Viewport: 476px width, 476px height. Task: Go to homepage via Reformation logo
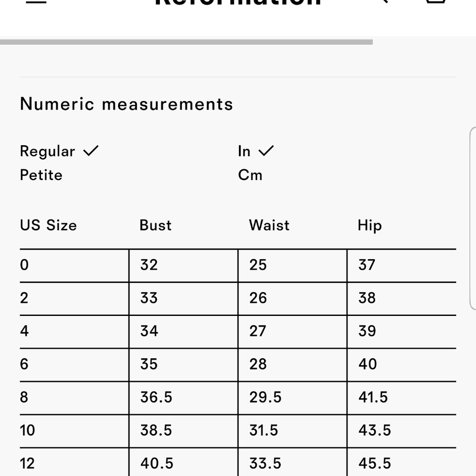pos(238,2)
